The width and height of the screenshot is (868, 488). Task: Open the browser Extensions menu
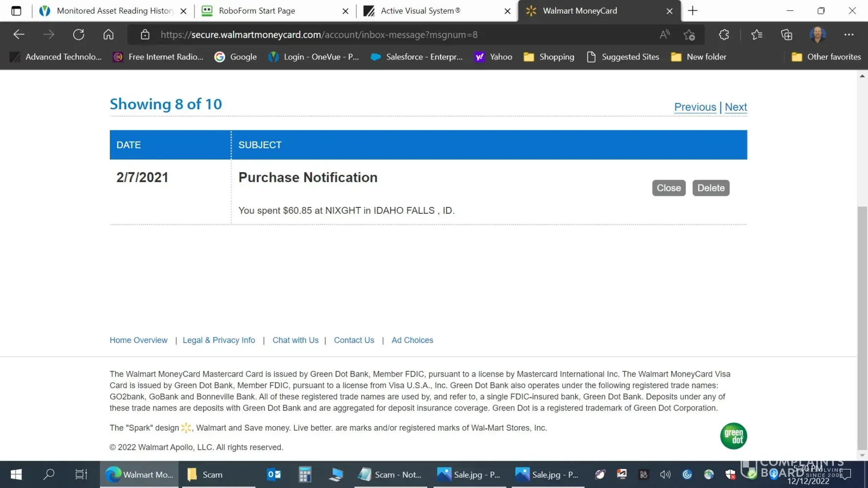tap(724, 35)
